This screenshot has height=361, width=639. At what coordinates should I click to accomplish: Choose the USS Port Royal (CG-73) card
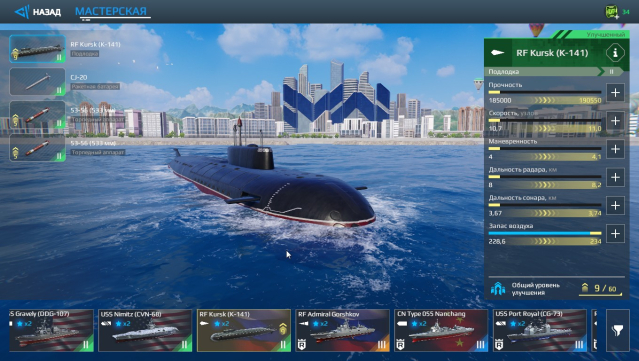(x=540, y=330)
